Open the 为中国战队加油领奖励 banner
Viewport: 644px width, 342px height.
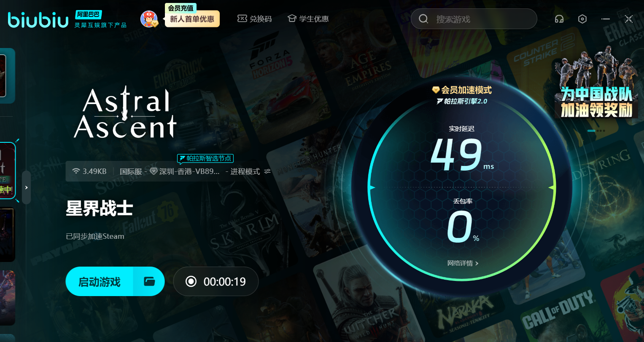point(596,83)
